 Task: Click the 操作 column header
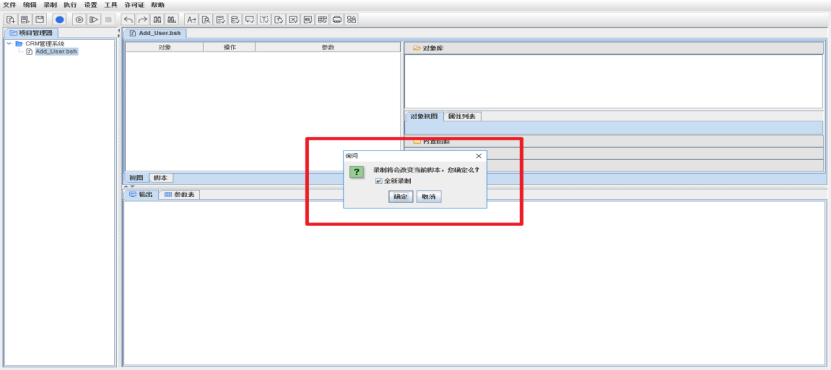coord(229,47)
